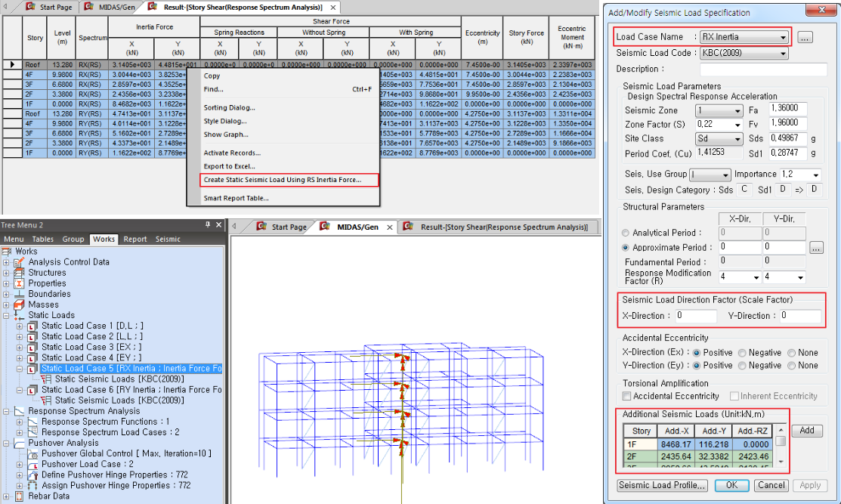Viewport: 841px width, 504px height.
Task: Choose Negative for X-Direction (Ex) eccentricity
Action: (742, 353)
